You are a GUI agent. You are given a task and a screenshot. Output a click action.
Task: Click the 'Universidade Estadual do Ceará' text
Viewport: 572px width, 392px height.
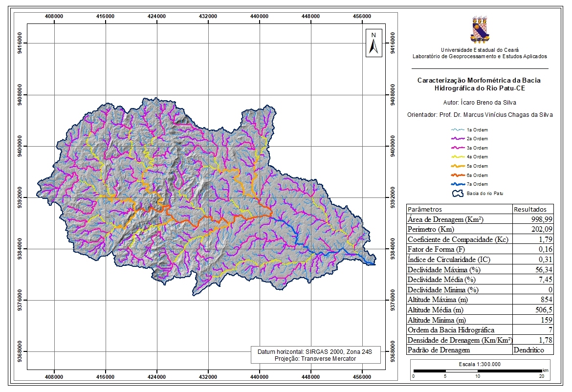[x=480, y=50]
